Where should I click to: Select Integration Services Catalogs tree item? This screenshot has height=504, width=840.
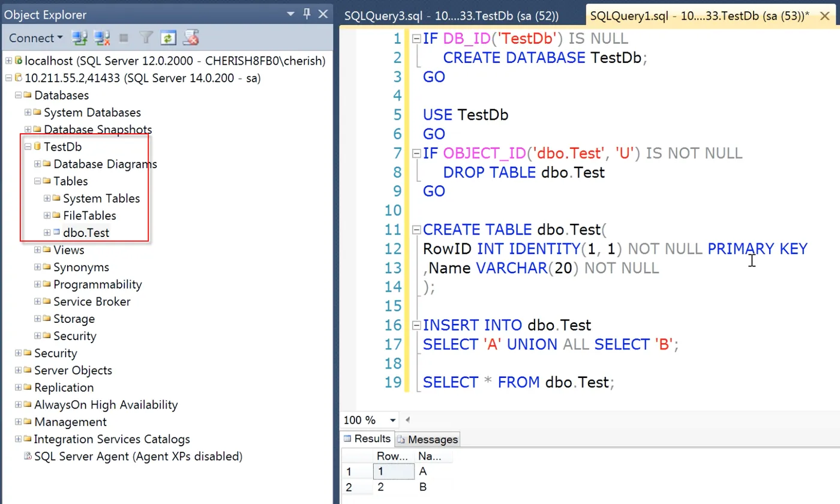coord(112,439)
